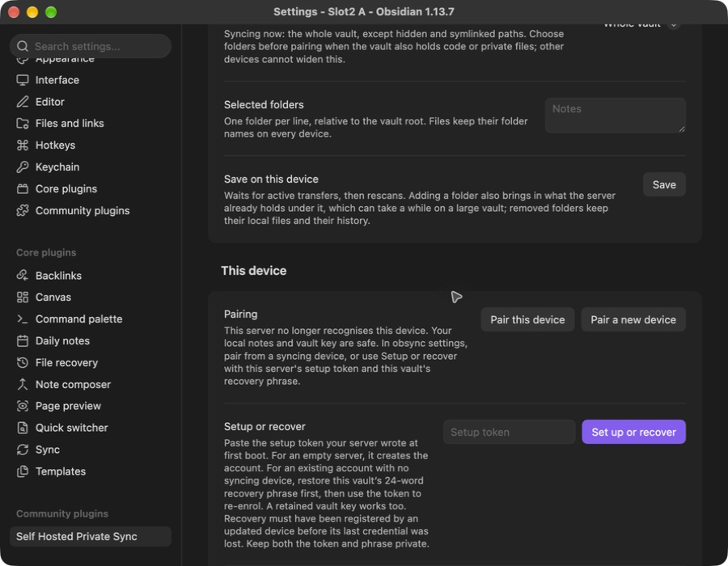This screenshot has width=728, height=566.
Task: Open the Hotkeys settings tab
Action: [91, 146]
